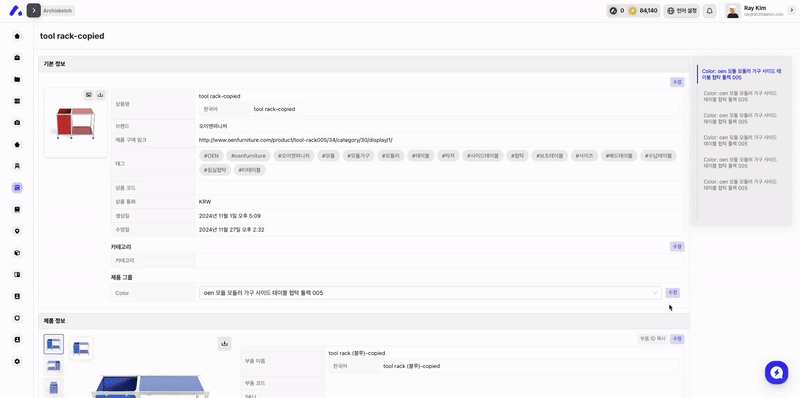Click the camera icon in sidebar
This screenshot has height=398, width=800.
coord(17,122)
